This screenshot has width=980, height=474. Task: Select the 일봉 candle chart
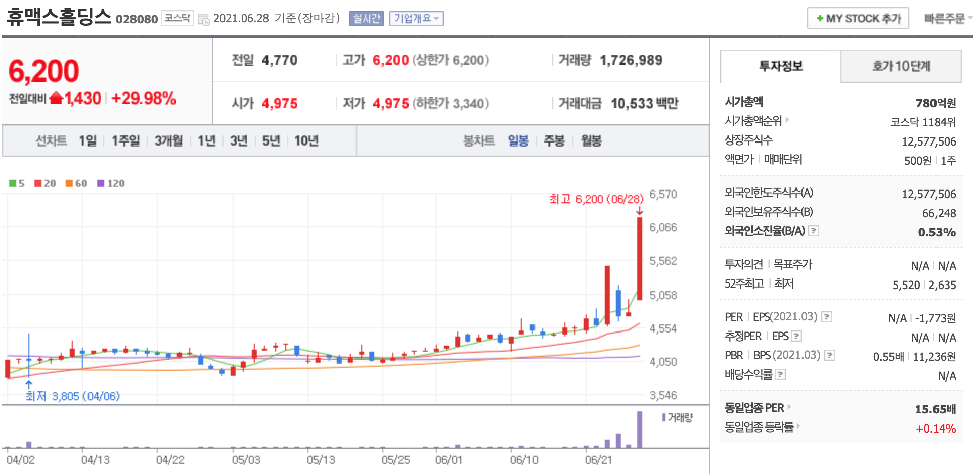tap(518, 140)
